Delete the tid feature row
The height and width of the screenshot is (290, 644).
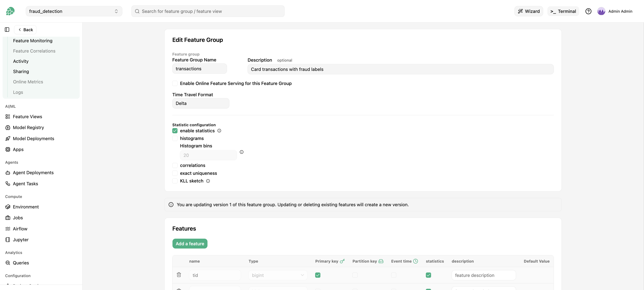[179, 275]
